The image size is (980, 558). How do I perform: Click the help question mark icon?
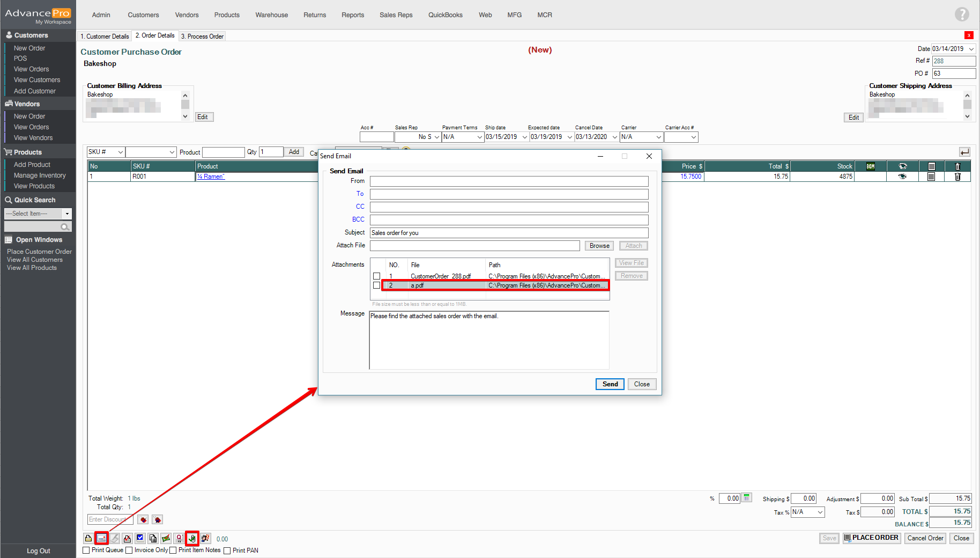click(x=962, y=14)
